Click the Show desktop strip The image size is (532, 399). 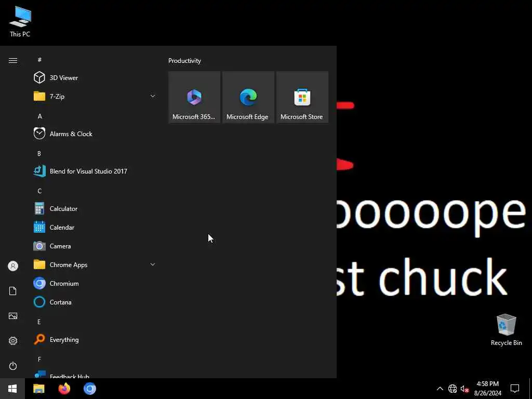[x=530, y=389]
